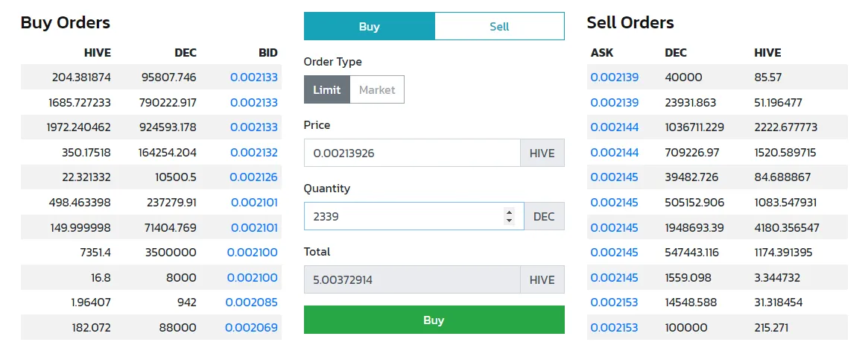
Task: Choose Market order type
Action: [377, 90]
